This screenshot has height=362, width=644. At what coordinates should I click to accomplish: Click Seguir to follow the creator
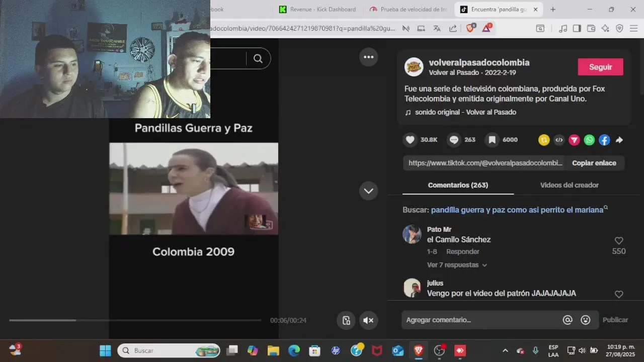(x=600, y=67)
